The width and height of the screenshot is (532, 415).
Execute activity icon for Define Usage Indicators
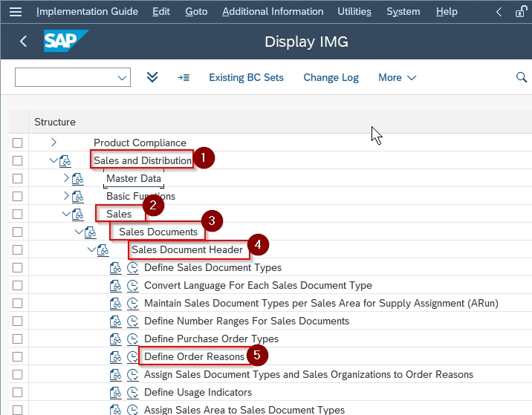click(x=133, y=392)
